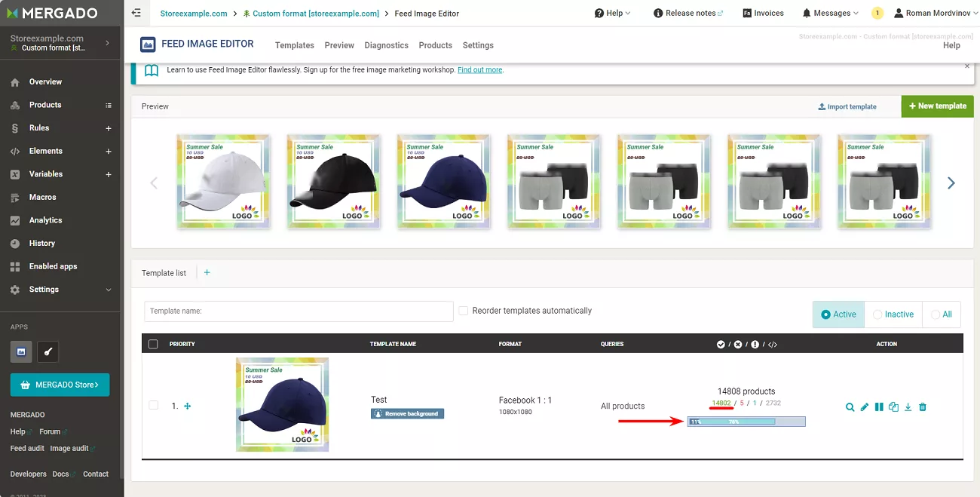Add a new element with plus icon
This screenshot has width=980, height=497.
pos(109,152)
